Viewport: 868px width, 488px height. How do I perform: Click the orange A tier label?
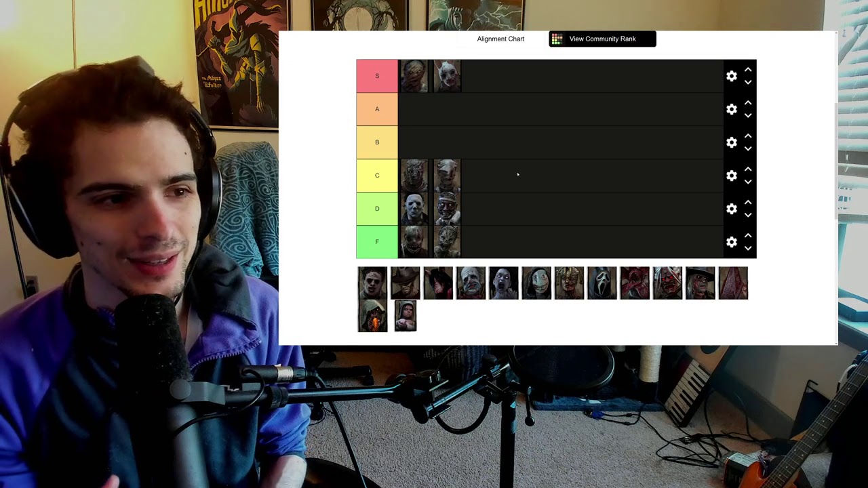click(377, 109)
